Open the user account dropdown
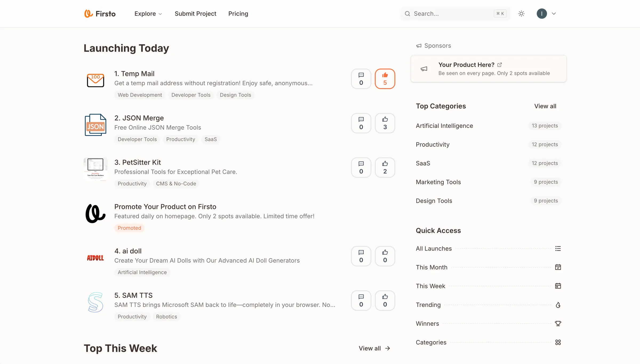The height and width of the screenshot is (364, 640). 547,14
